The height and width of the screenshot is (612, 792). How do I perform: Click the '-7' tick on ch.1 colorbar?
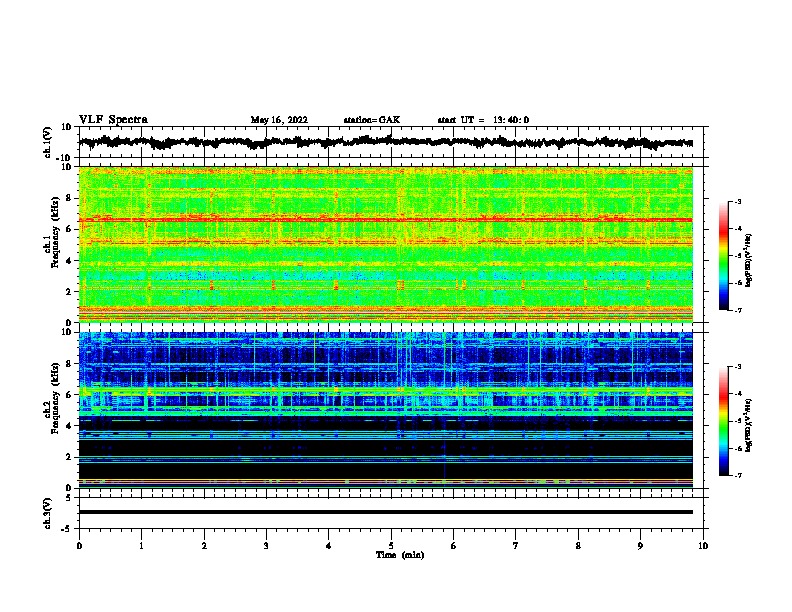coord(737,310)
